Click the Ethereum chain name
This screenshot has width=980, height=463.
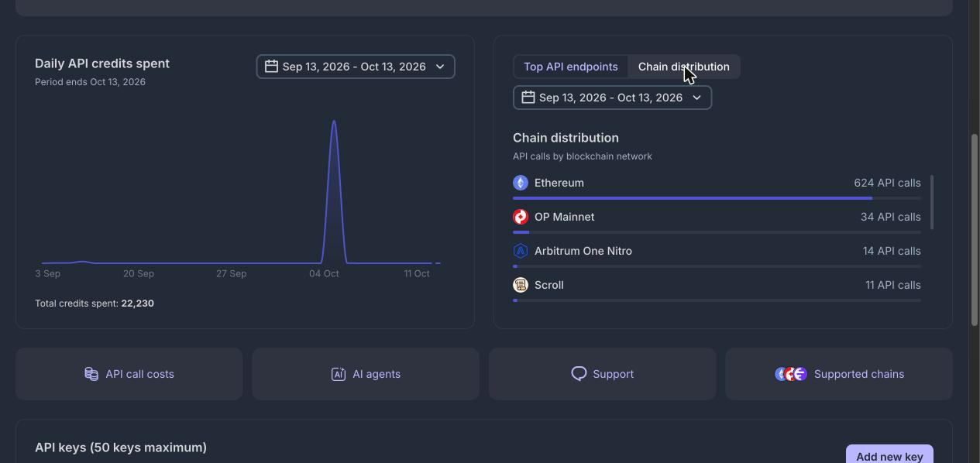coord(559,183)
